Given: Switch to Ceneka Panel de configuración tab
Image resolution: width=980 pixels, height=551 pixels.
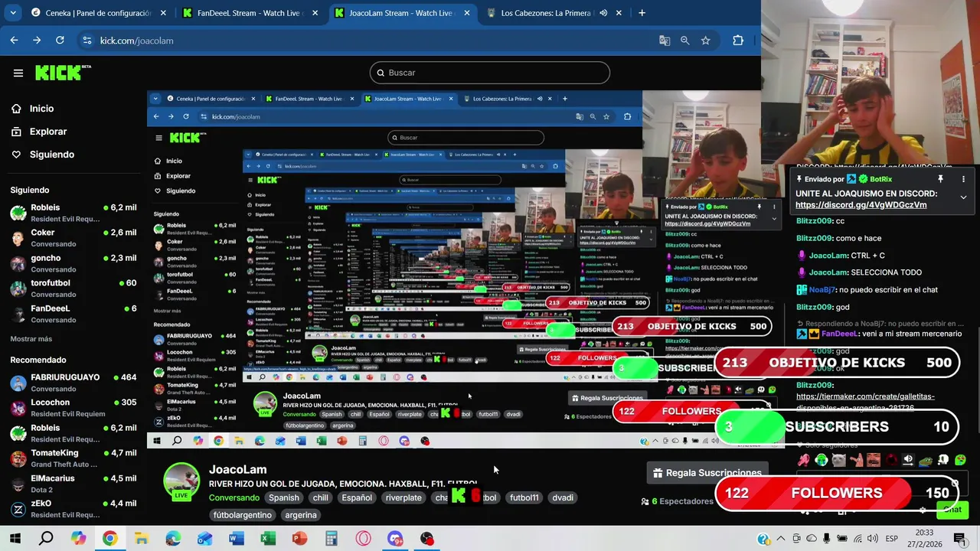Looking at the screenshot, I should pos(98,13).
